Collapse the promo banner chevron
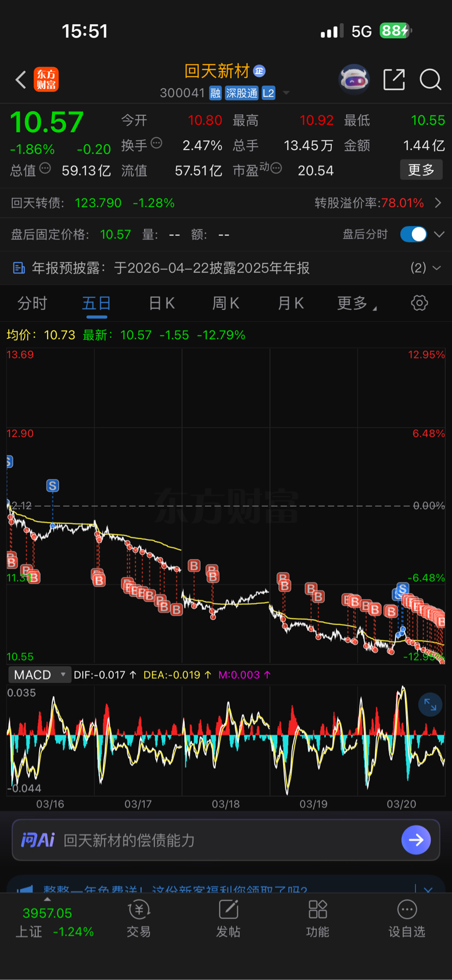The height and width of the screenshot is (980, 452). [428, 889]
